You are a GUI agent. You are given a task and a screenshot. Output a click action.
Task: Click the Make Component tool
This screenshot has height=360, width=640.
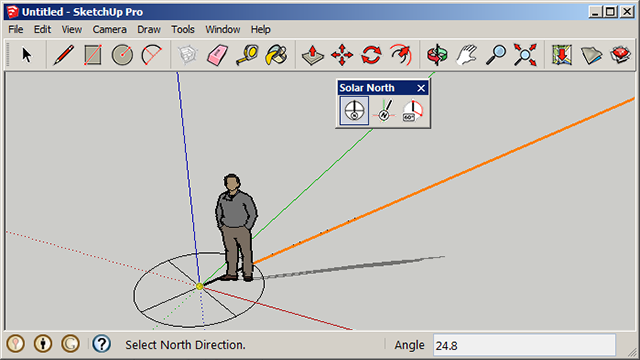pyautogui.click(x=188, y=55)
